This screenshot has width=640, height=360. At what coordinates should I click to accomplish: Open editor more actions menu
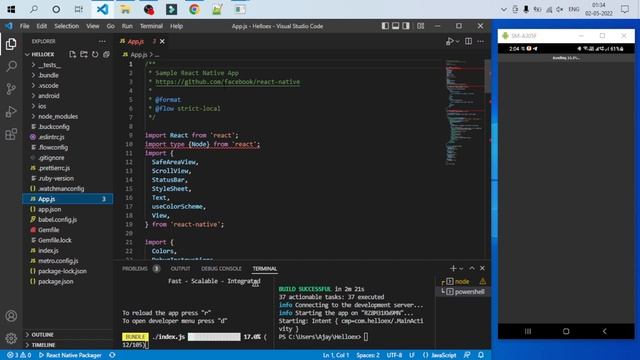pos(480,41)
